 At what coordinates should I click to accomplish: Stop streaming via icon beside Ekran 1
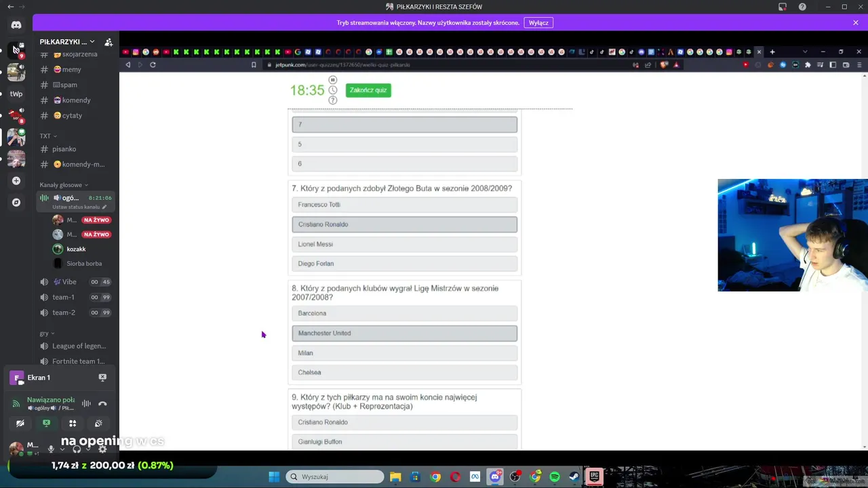click(x=102, y=378)
